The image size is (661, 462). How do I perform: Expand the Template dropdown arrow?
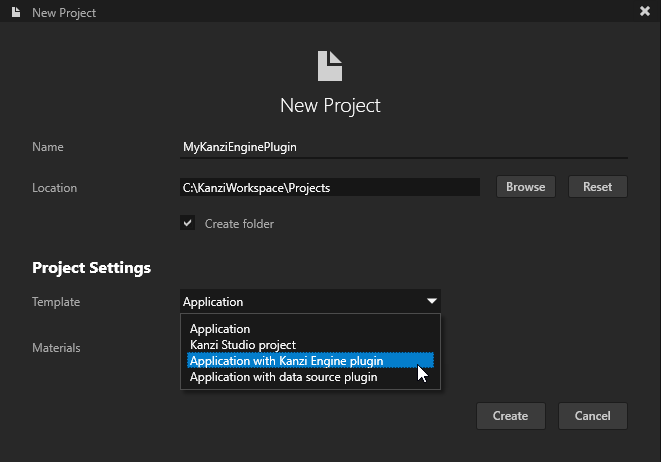(x=431, y=301)
